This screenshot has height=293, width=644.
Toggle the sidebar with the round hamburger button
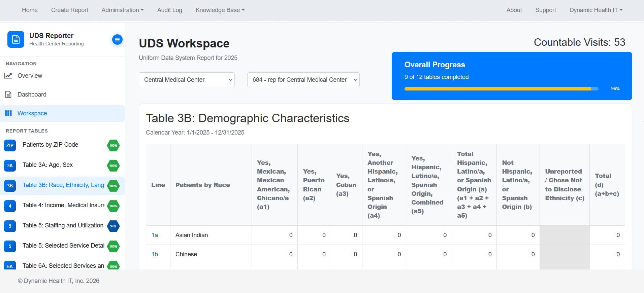(x=117, y=40)
